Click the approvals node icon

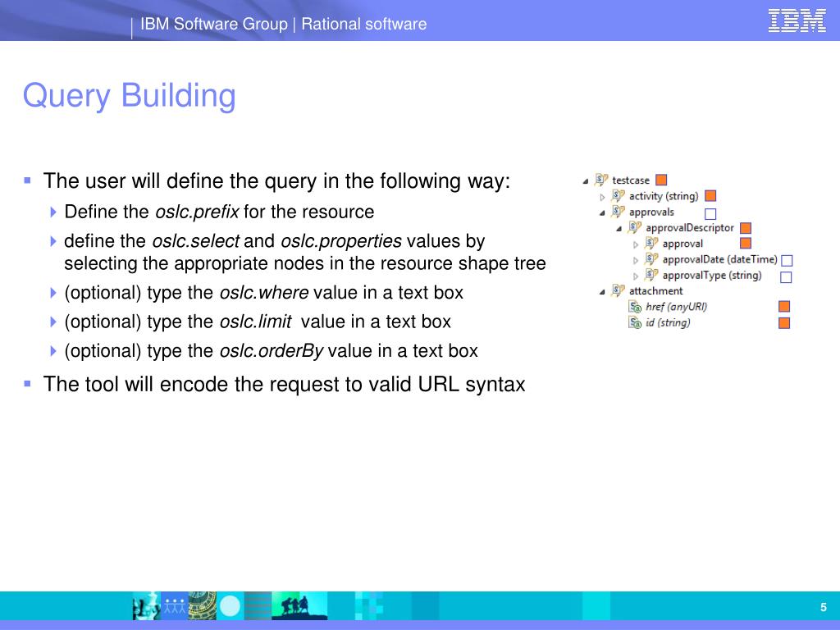(x=619, y=212)
